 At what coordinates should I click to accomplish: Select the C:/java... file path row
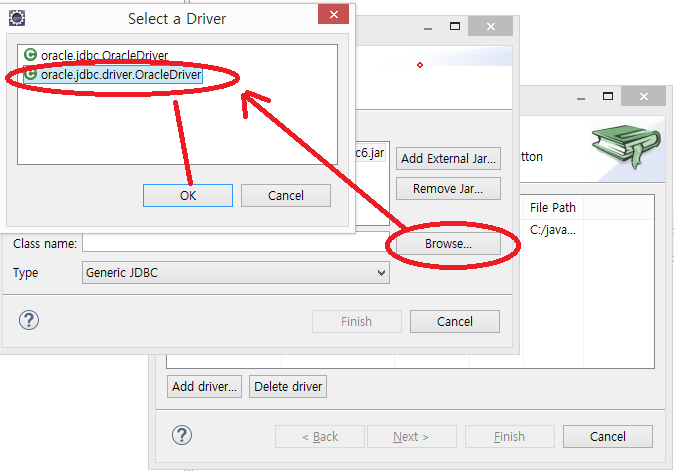pos(553,230)
